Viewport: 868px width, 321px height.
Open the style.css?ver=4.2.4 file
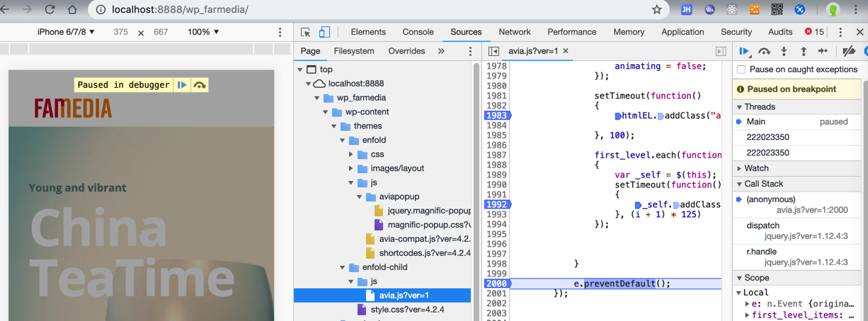[x=407, y=310]
